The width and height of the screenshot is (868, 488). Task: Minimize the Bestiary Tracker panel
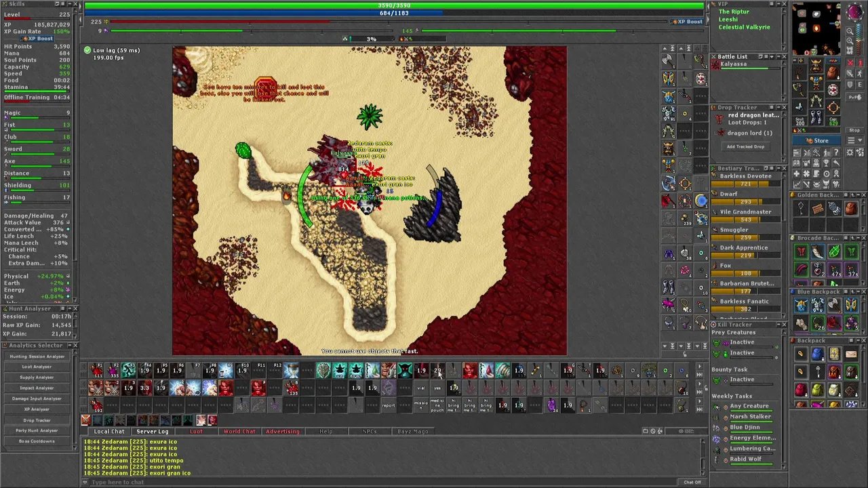pyautogui.click(x=778, y=168)
